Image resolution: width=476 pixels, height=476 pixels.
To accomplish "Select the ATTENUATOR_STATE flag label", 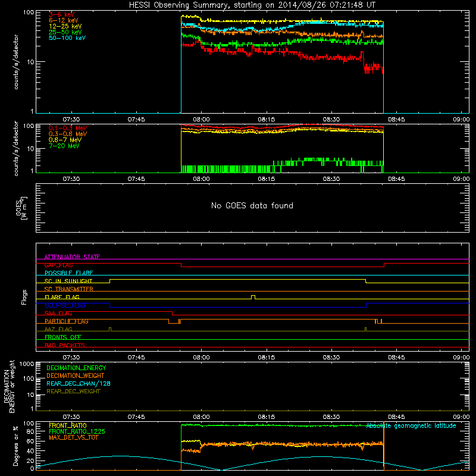I will 72,257.
